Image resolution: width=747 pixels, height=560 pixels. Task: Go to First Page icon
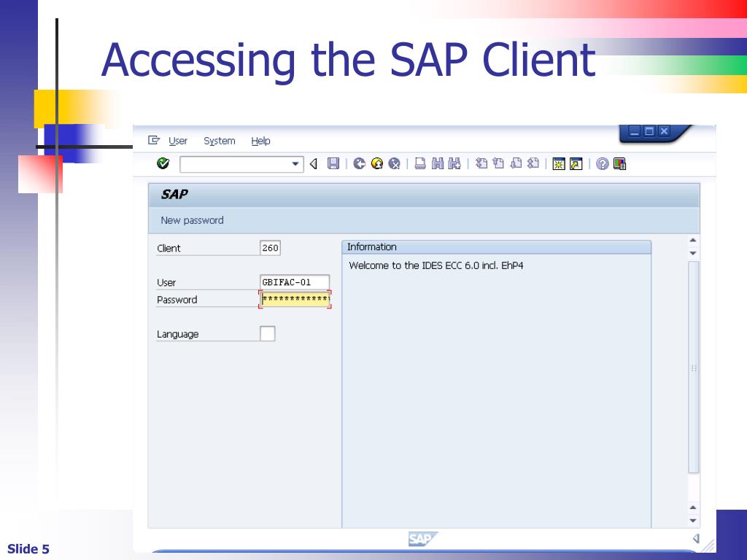click(481, 163)
